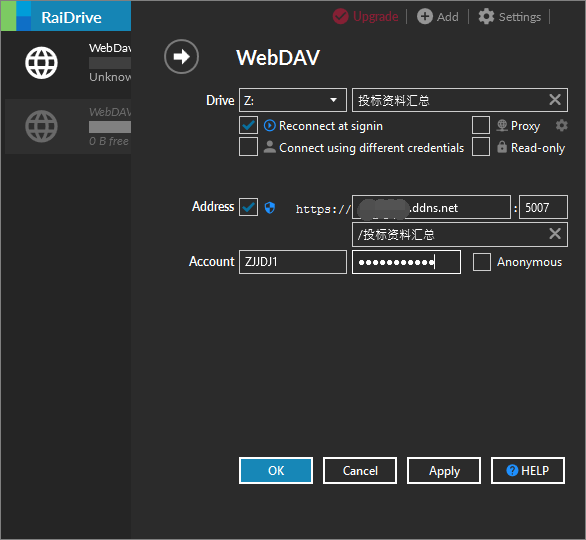Open the HELP button
Viewport: 586px width, 540px height.
point(528,470)
